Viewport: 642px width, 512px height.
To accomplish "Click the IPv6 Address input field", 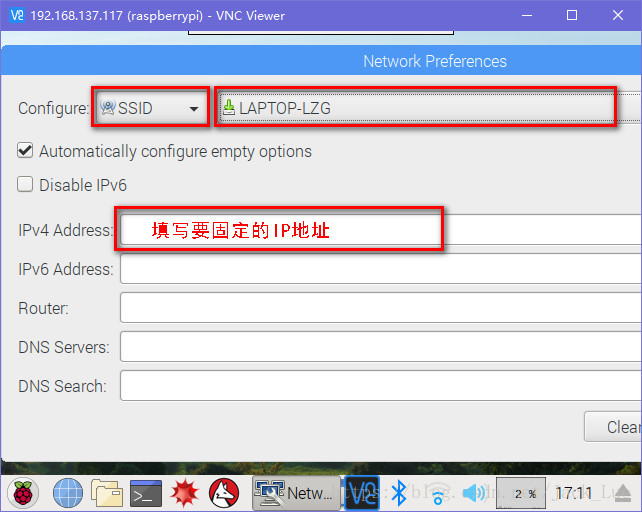I will pyautogui.click(x=381, y=269).
